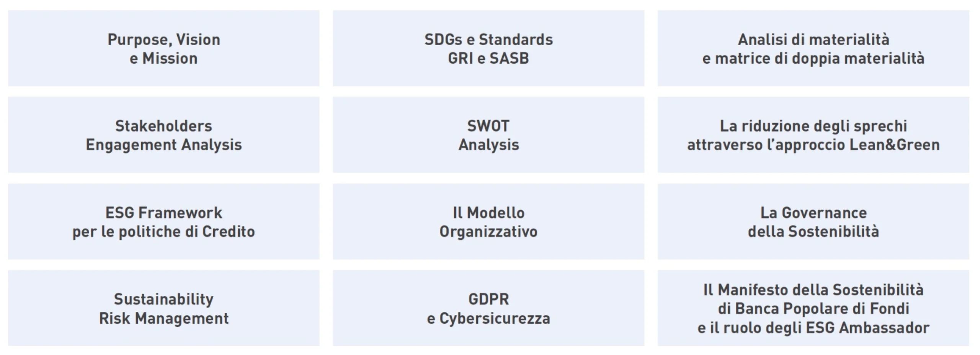The width and height of the screenshot is (980, 355).
Task: Open Il Manifesto della Sostenibilità tile
Action: tap(813, 308)
